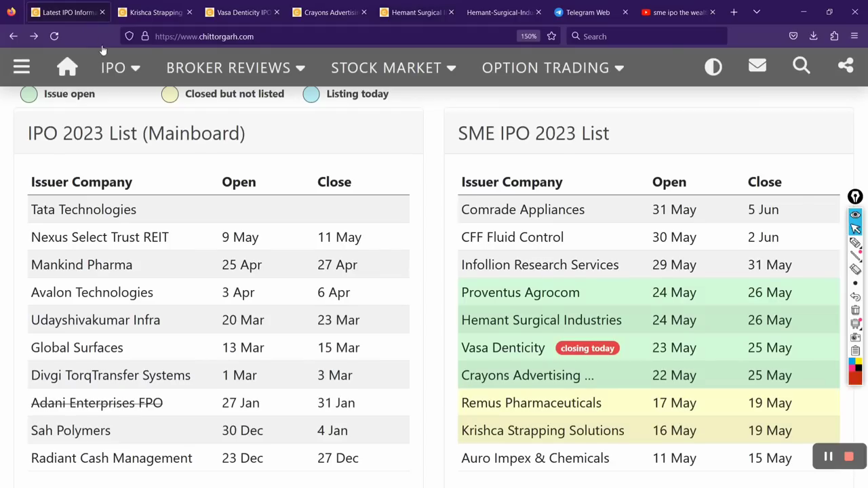The width and height of the screenshot is (868, 488).
Task: Click the browser back arrow
Action: tap(14, 36)
